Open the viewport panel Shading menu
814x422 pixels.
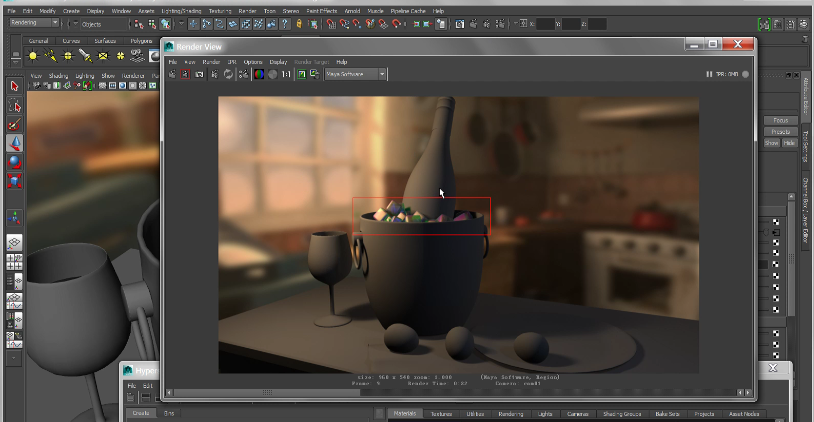tap(58, 76)
